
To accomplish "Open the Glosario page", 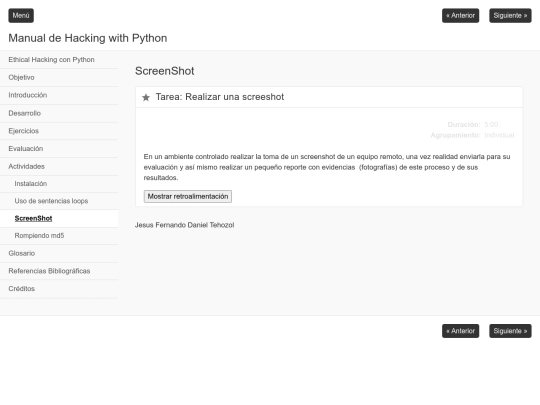I will (59, 253).
